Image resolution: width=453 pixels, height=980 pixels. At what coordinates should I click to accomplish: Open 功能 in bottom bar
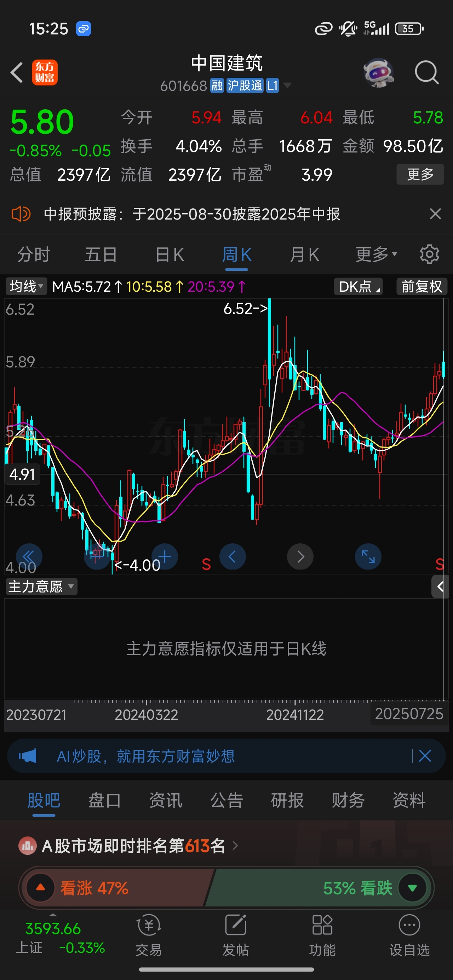pos(322,936)
